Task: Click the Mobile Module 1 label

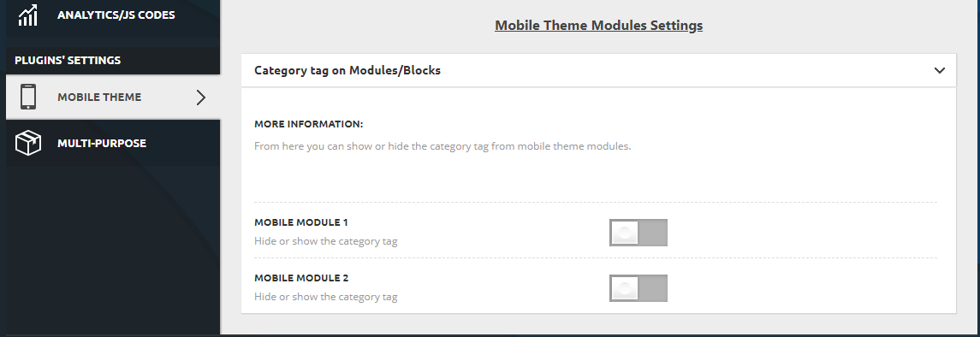Action: click(301, 222)
